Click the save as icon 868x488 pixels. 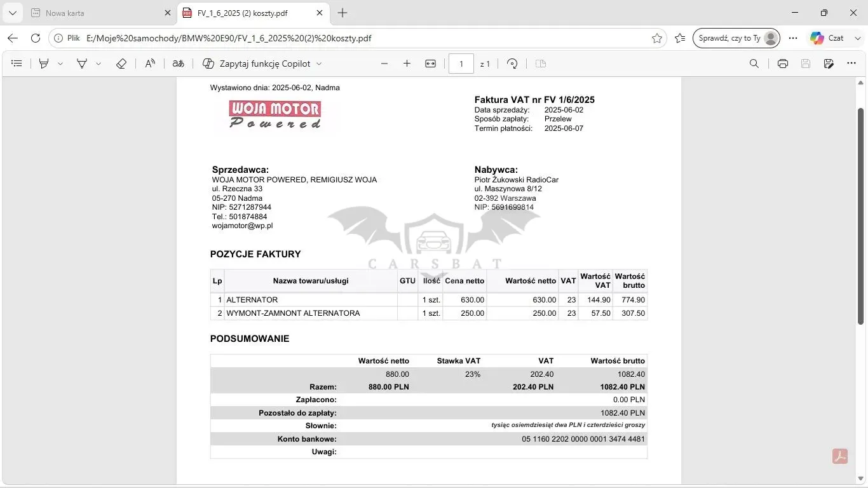tap(829, 64)
